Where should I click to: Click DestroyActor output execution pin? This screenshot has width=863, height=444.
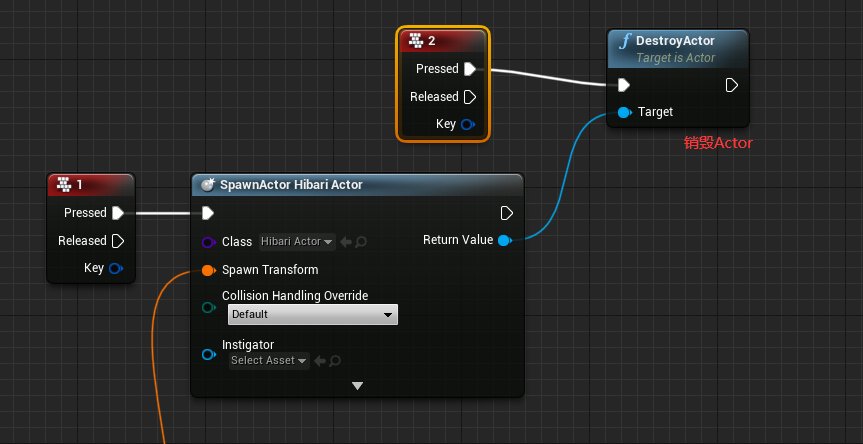(731, 85)
